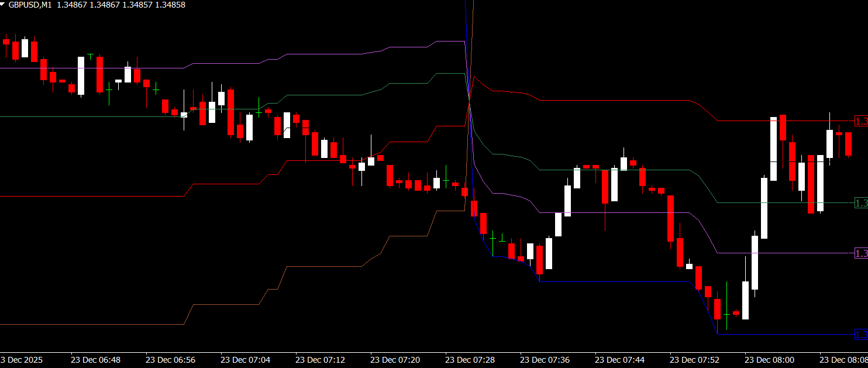Select the red price label on right axis
The width and height of the screenshot is (868, 368).
click(861, 121)
